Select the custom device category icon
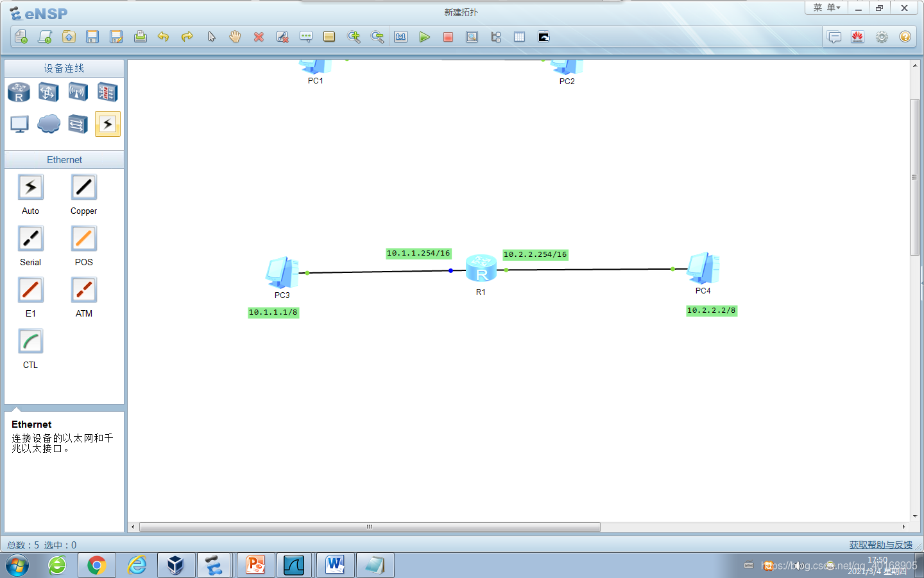 pyautogui.click(x=78, y=124)
